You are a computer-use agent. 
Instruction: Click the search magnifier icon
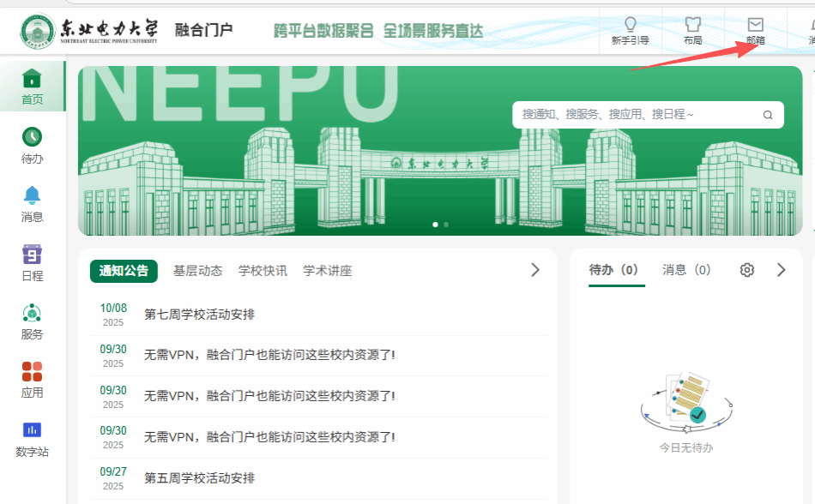pyautogui.click(x=768, y=115)
